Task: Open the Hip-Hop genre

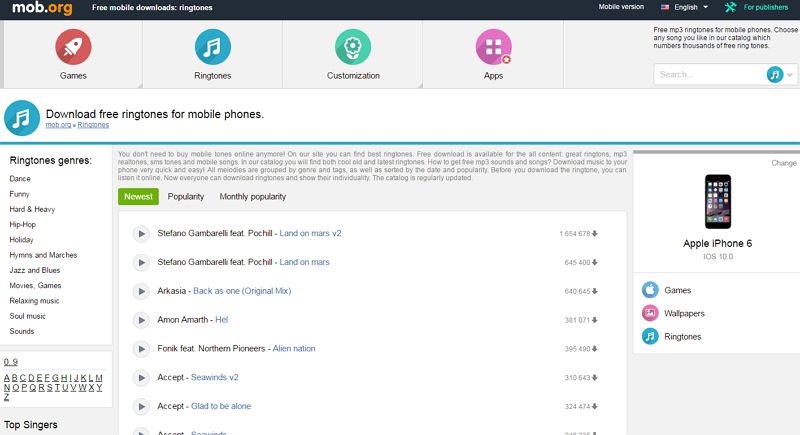Action: click(22, 224)
